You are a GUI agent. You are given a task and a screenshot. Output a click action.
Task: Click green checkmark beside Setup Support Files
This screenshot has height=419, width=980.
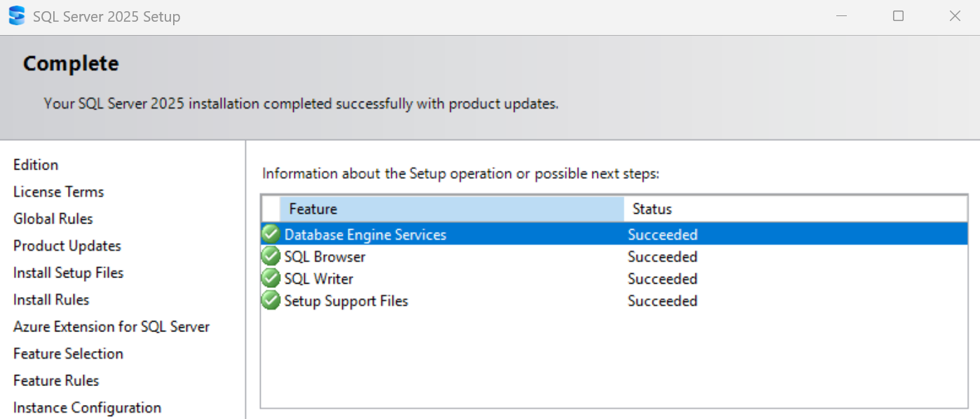point(271,301)
